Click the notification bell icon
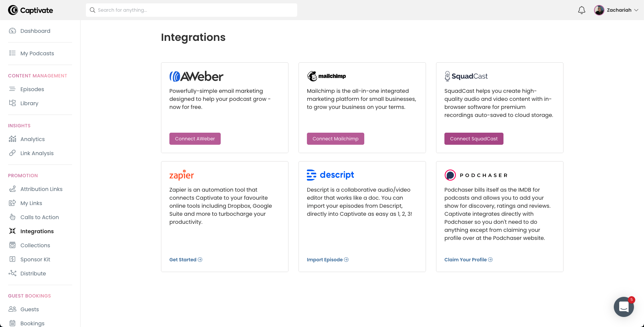Viewport: 644px width, 327px height. pos(582,10)
